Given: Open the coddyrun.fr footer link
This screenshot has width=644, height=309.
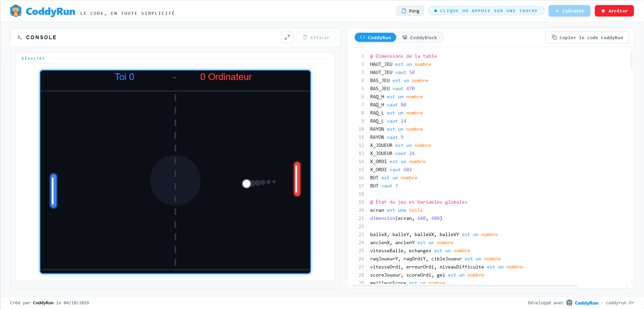Looking at the screenshot, I should tap(620, 303).
